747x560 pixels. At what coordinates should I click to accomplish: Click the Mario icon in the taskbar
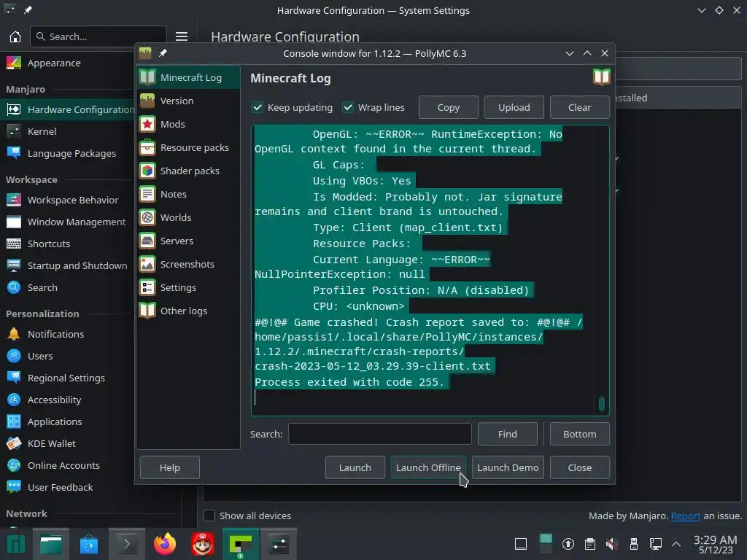coord(203,544)
